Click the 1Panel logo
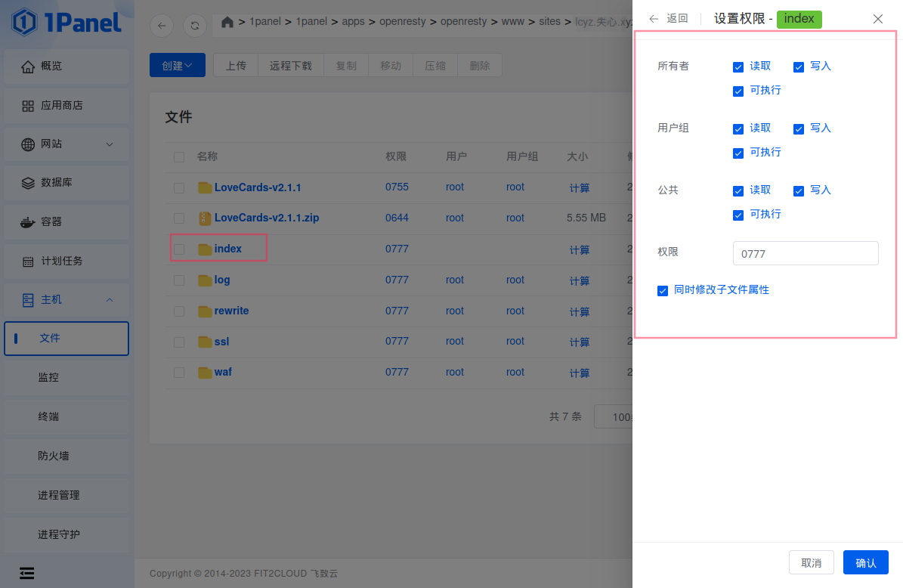 pos(66,22)
